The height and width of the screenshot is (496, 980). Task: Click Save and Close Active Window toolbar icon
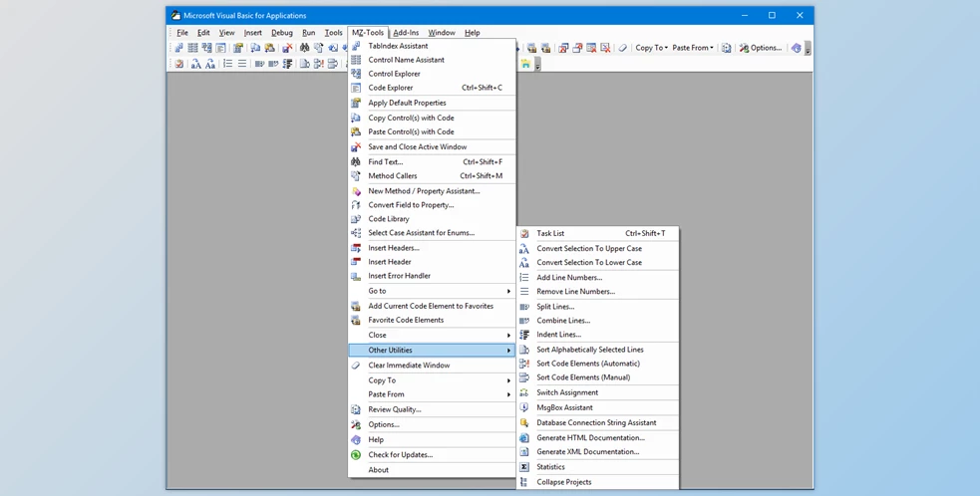tap(287, 48)
